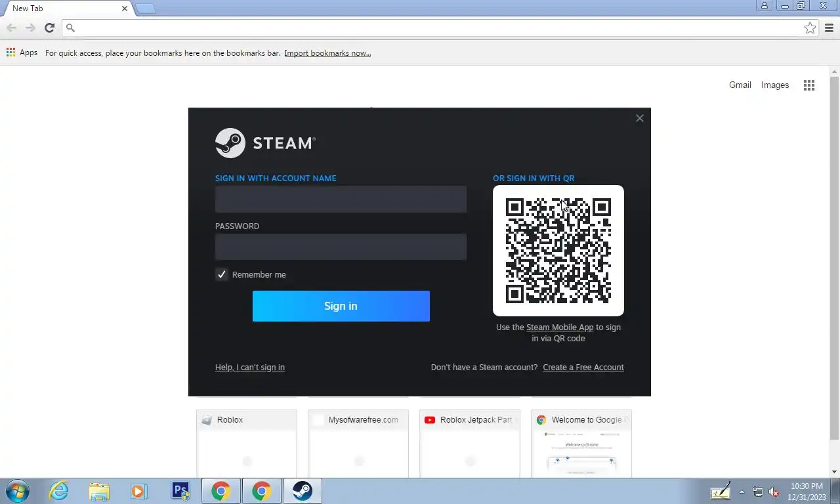Click Import bookmarks now link
The image size is (840, 504).
(x=327, y=53)
